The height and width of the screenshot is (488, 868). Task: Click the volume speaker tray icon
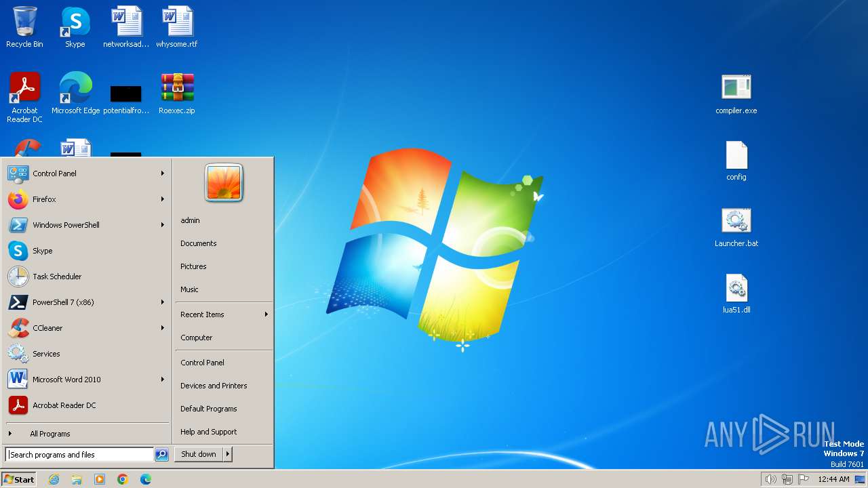coord(770,479)
